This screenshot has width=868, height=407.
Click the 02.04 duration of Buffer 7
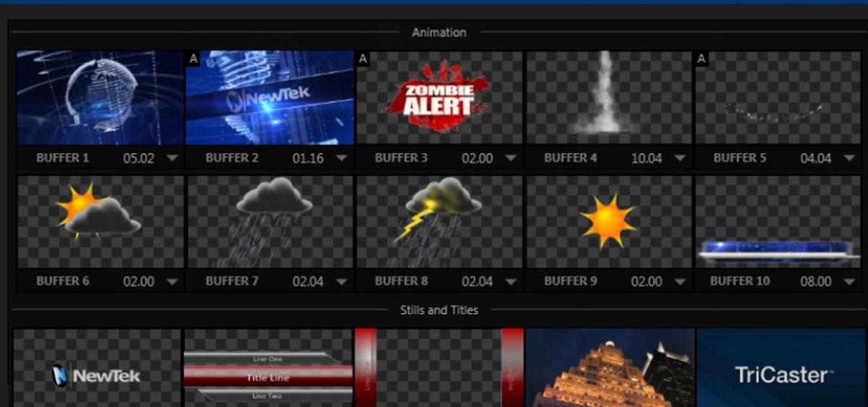308,282
